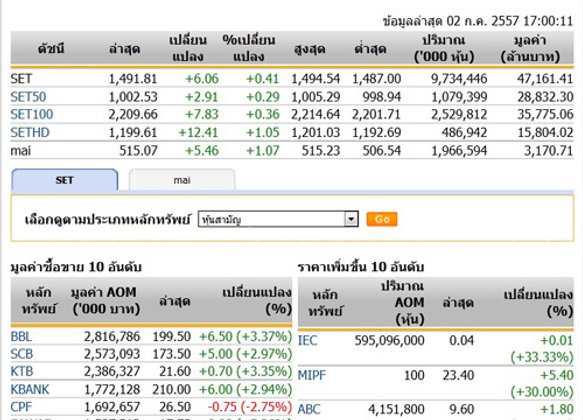Select CPF change -0.75 (-2.75%)
Image resolution: width=583 pixels, height=420 pixels.
[249, 407]
